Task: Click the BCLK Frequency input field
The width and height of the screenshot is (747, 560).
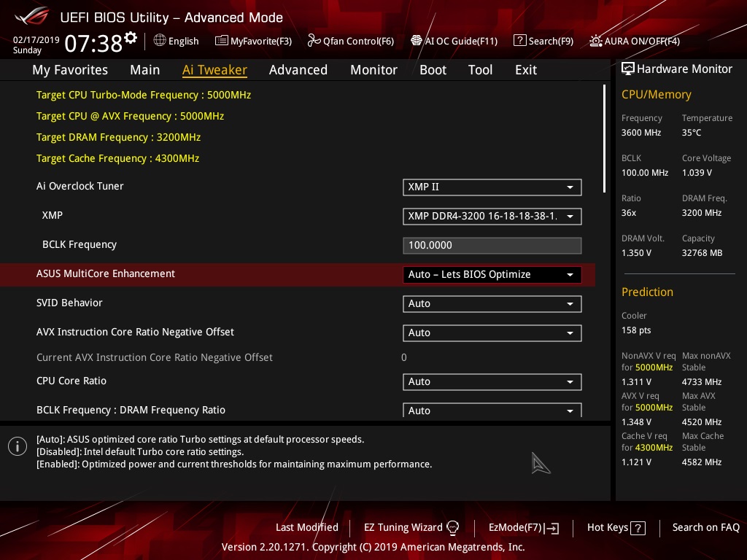Action: 492,246
